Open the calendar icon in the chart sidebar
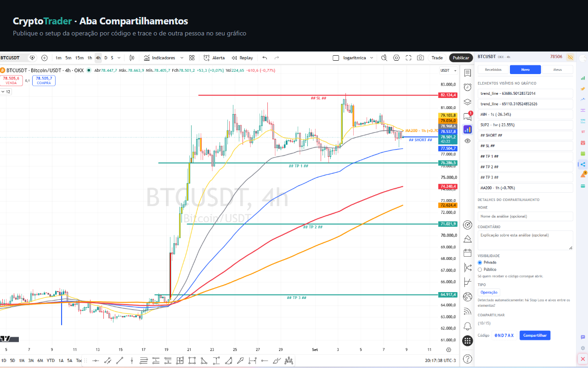 tap(468, 253)
